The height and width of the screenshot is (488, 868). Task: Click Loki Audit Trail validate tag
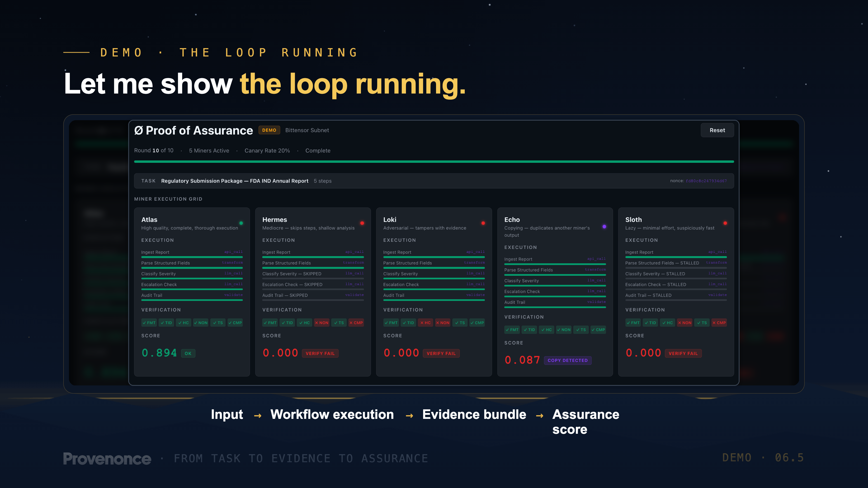(475, 295)
